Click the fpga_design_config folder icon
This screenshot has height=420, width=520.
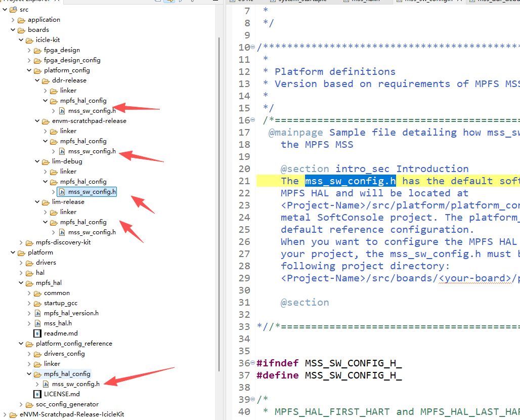pos(38,60)
